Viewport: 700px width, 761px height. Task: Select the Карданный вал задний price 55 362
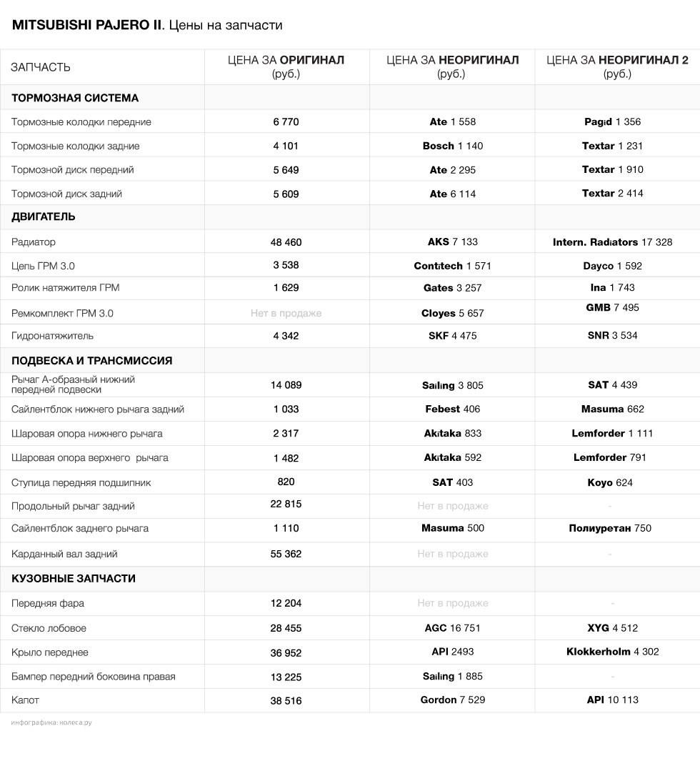point(286,554)
